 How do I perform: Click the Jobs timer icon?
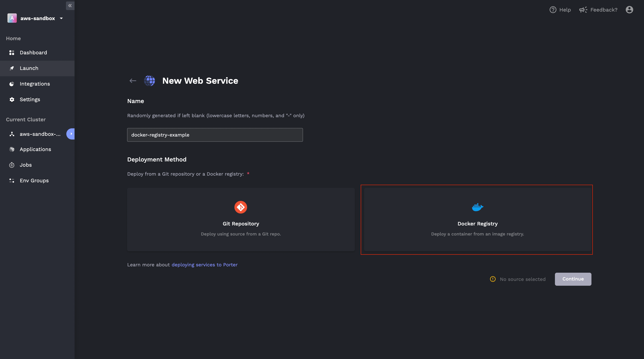(12, 165)
